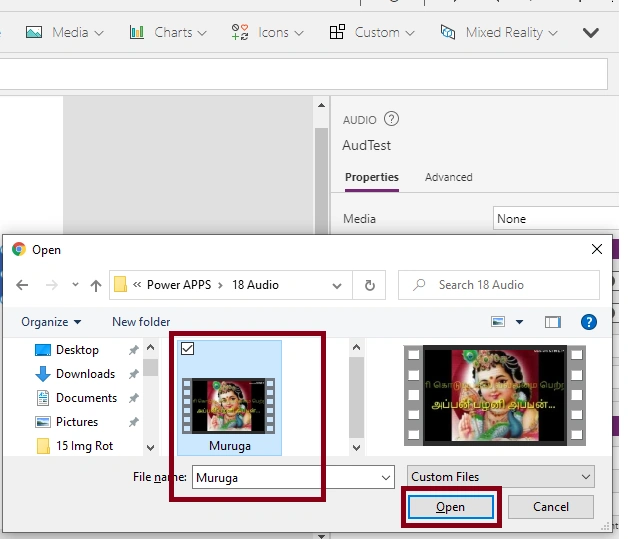The image size is (628, 539).
Task: Go up one folder level
Action: (96, 285)
